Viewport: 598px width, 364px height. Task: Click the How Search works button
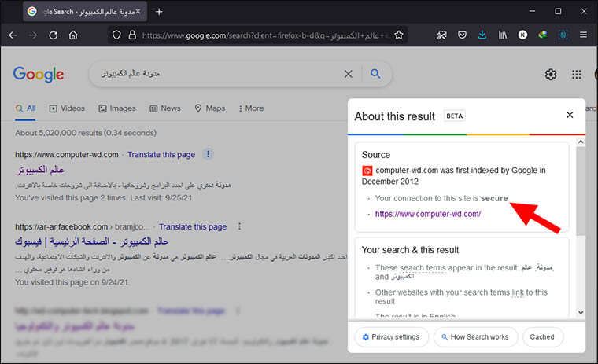point(475,337)
